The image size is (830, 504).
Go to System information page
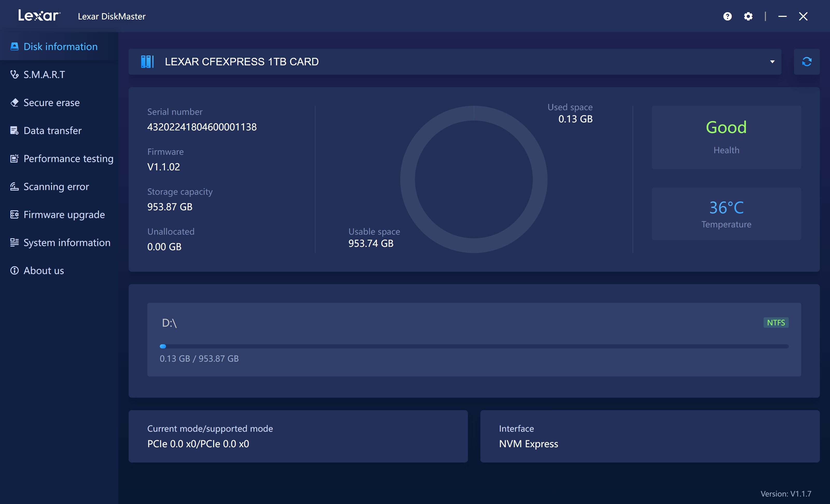coord(67,242)
